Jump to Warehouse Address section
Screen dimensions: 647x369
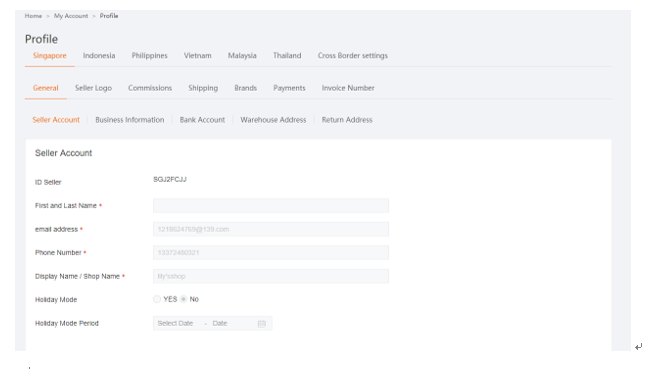(x=273, y=120)
